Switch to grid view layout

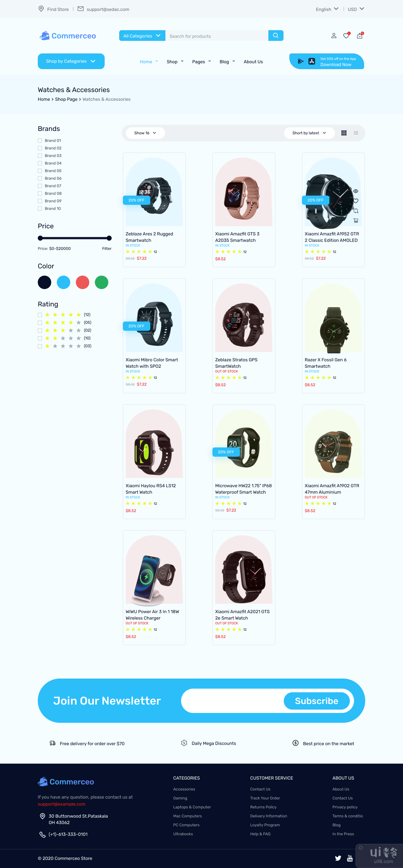(x=344, y=133)
